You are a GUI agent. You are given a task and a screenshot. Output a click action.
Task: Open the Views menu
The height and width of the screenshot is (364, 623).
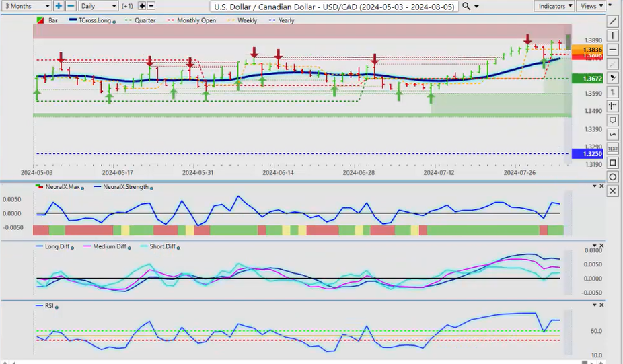(x=591, y=6)
